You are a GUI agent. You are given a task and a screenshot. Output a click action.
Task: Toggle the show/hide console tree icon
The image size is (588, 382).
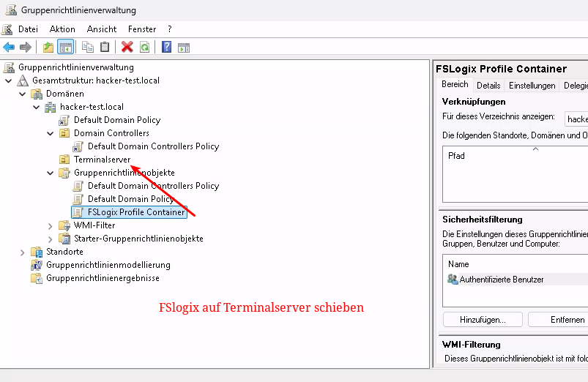(x=65, y=48)
